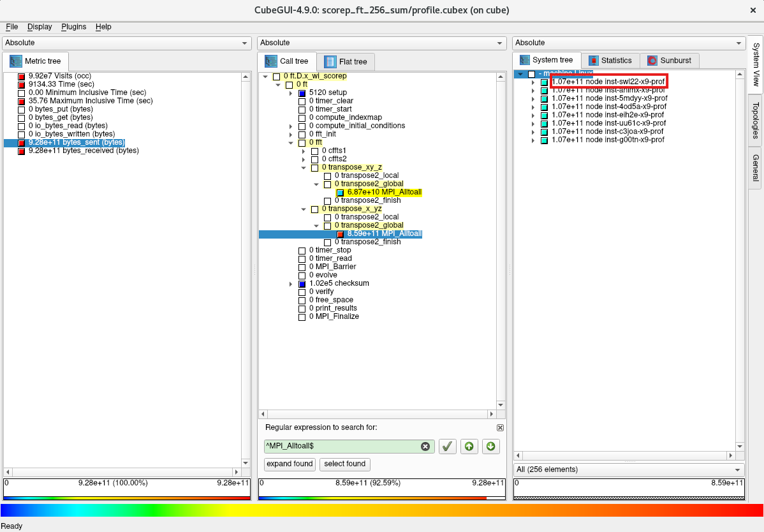Close the regular expression search panel
This screenshot has height=532, width=764.
click(500, 427)
